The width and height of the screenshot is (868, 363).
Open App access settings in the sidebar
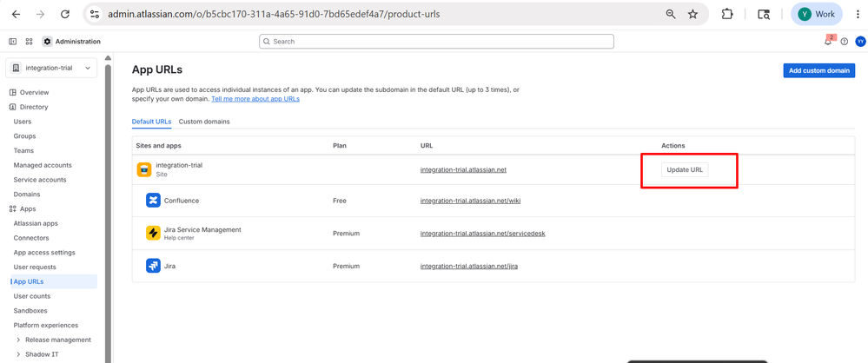pyautogui.click(x=44, y=253)
